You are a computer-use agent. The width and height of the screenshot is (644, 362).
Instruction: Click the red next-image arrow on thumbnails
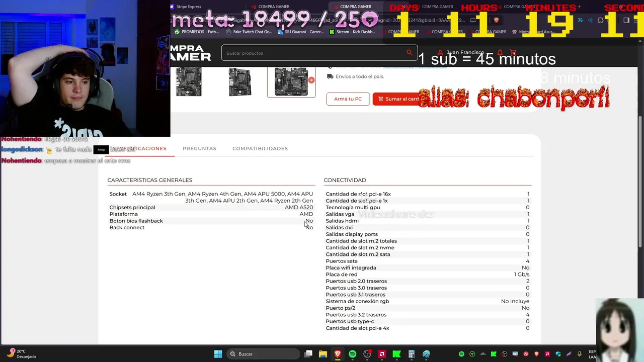click(x=311, y=80)
